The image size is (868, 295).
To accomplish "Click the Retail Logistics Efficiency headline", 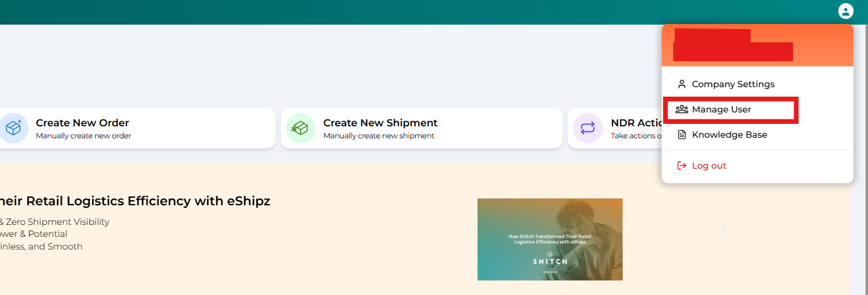I will click(135, 201).
